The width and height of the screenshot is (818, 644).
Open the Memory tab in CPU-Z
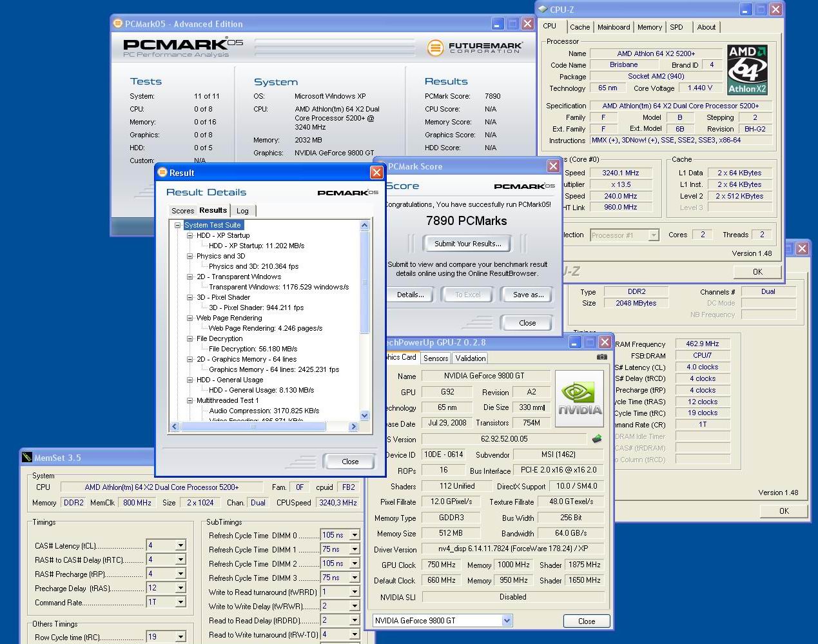tap(650, 27)
